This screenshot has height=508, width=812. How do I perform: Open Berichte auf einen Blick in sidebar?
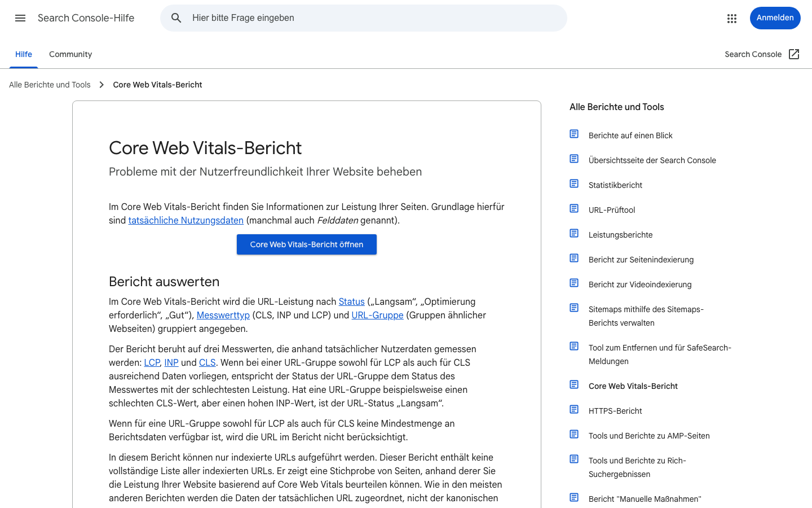coord(630,135)
